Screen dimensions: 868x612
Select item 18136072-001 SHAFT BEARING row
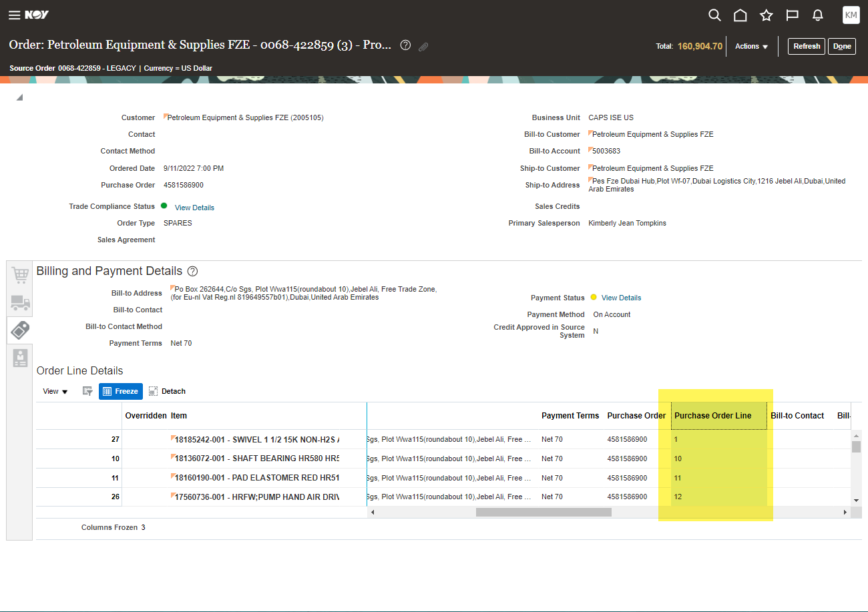[256, 458]
